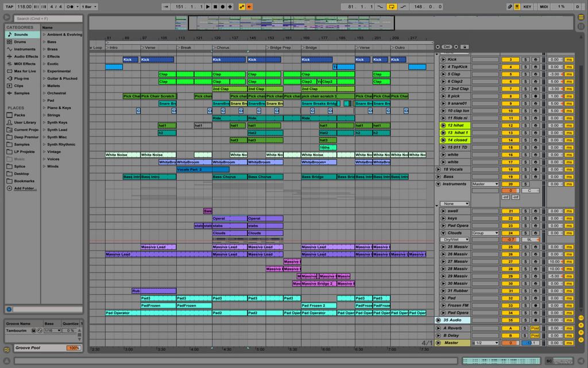The height and width of the screenshot is (368, 588).
Task: Open the 1 Bar quantization dropdown
Action: (x=89, y=7)
